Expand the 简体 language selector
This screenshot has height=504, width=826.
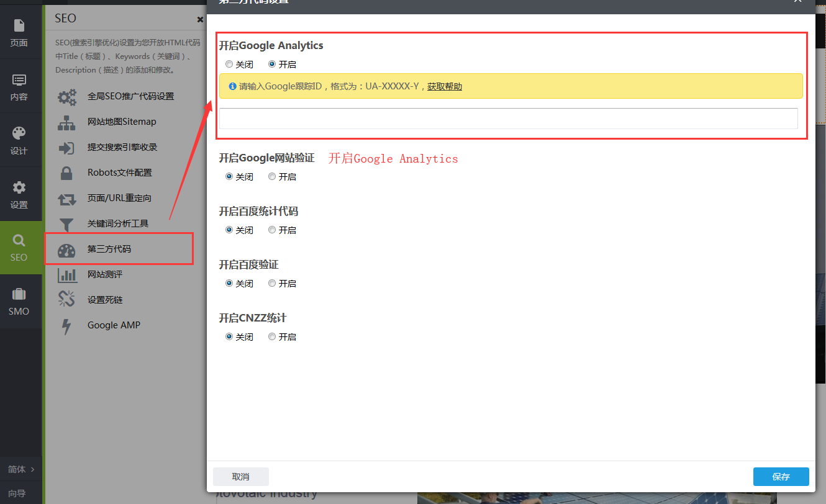[x=20, y=469]
